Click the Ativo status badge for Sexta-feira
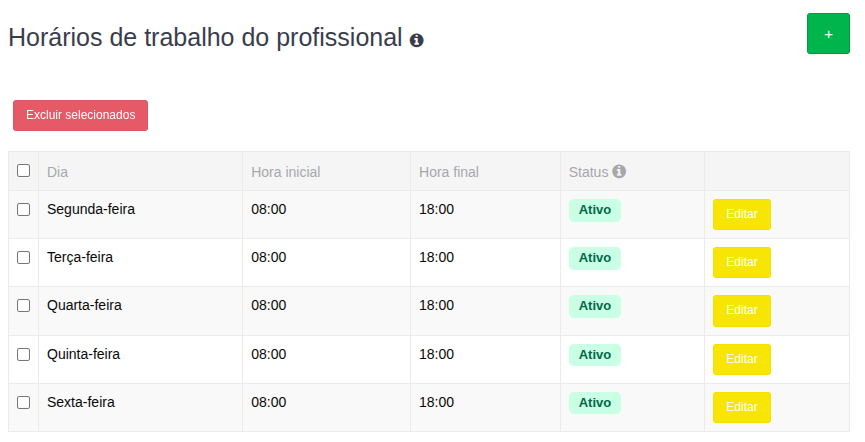Screen dimensions: 865x442 point(595,403)
